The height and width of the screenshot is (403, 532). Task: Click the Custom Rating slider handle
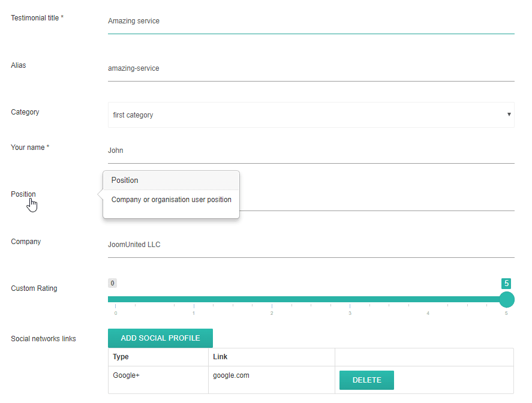pos(507,299)
